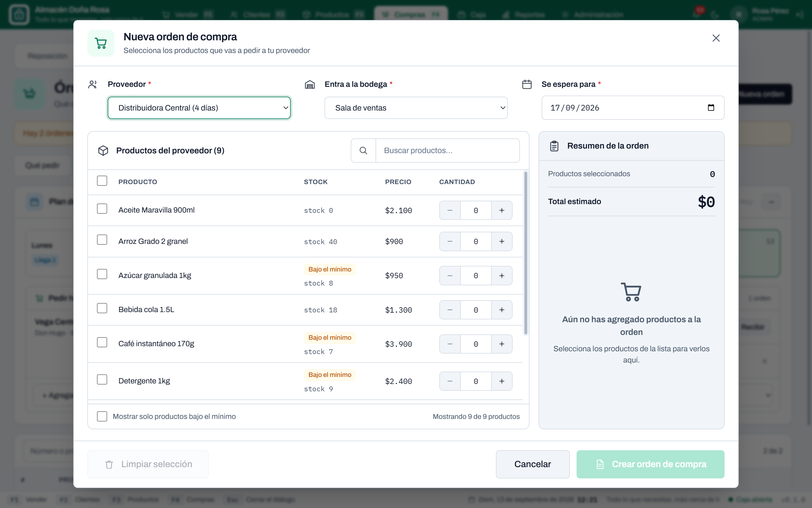
Task: Click the Productos del proveedor (9) heading
Action: (x=170, y=151)
